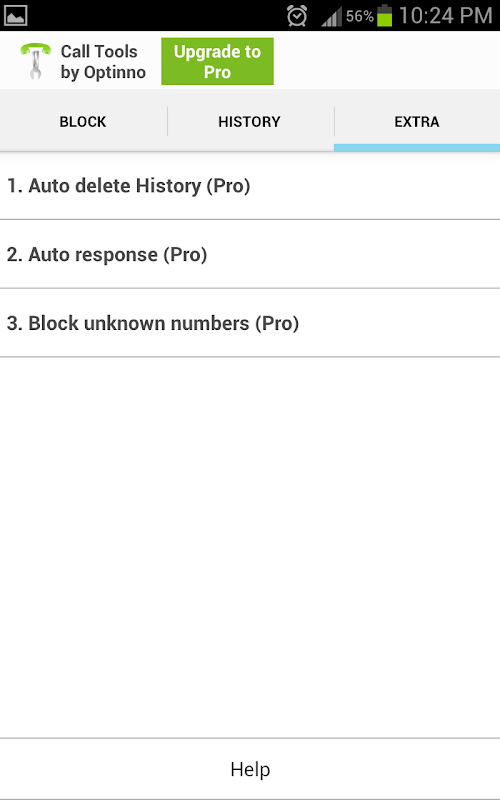The width and height of the screenshot is (500, 800).
Task: Click the Upgrade to Pro button
Action: 217,61
